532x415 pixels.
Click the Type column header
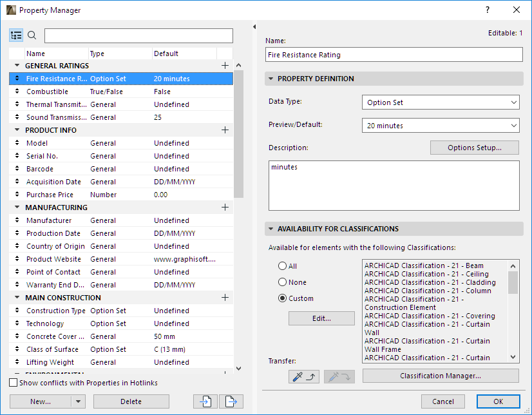tap(120, 53)
